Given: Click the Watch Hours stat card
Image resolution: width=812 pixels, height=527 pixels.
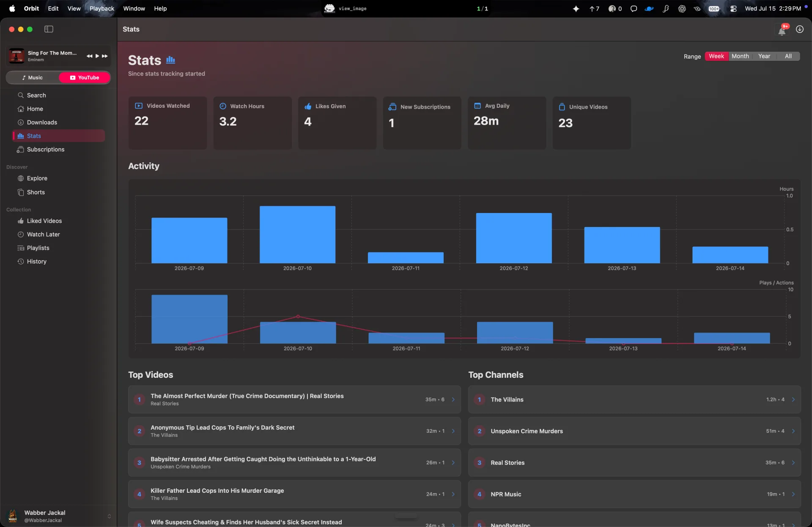Looking at the screenshot, I should pyautogui.click(x=252, y=123).
